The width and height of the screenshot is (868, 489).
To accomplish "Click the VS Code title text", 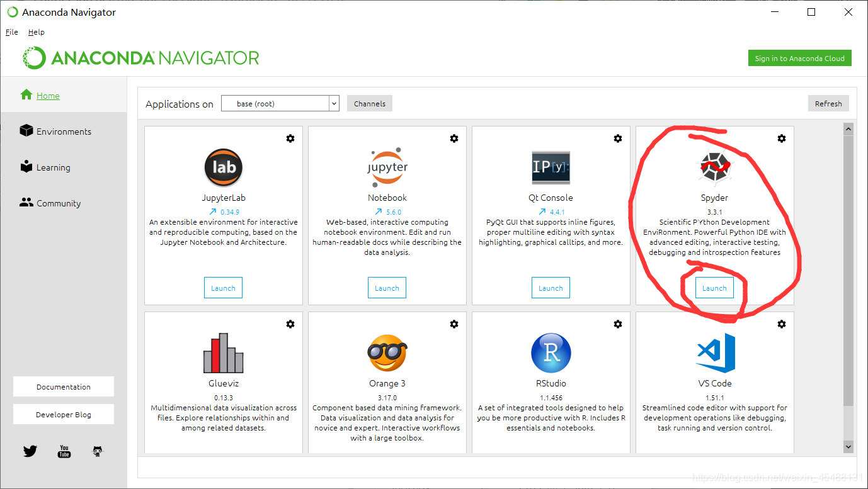I will point(715,383).
